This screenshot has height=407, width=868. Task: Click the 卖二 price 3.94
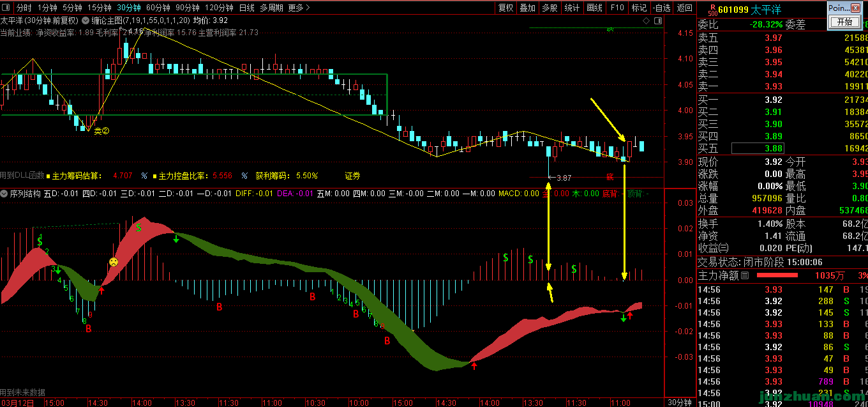[773, 74]
